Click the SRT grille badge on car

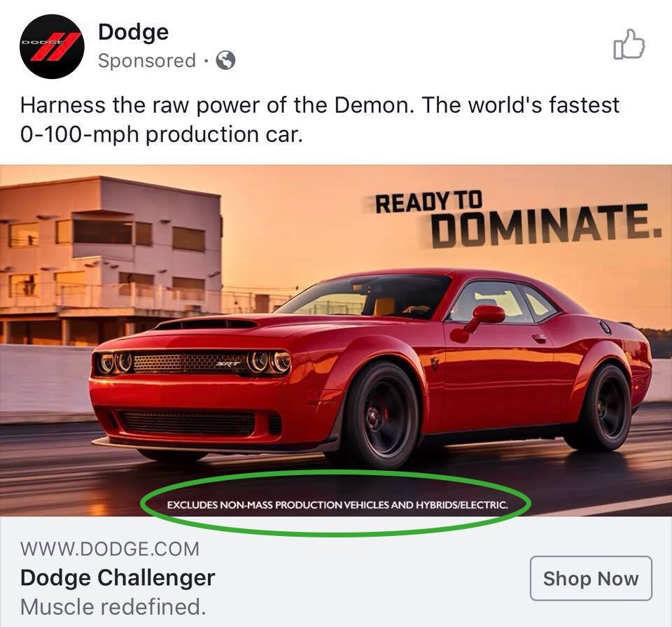click(x=227, y=364)
